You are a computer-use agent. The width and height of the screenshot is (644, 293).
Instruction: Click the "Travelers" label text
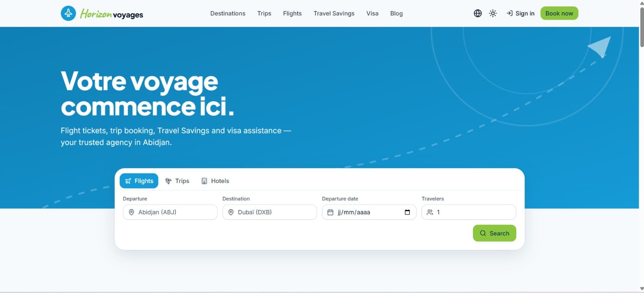click(433, 199)
